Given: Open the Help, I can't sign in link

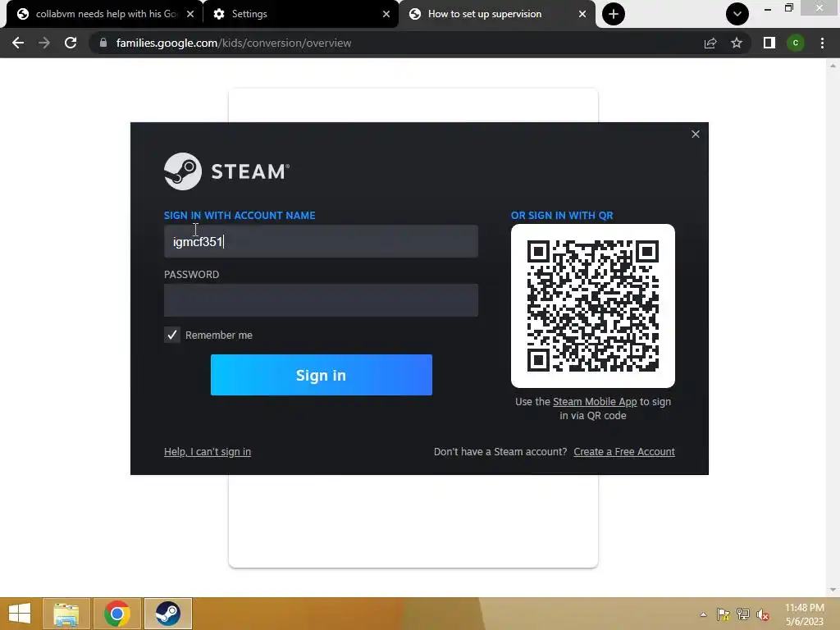Looking at the screenshot, I should (208, 452).
